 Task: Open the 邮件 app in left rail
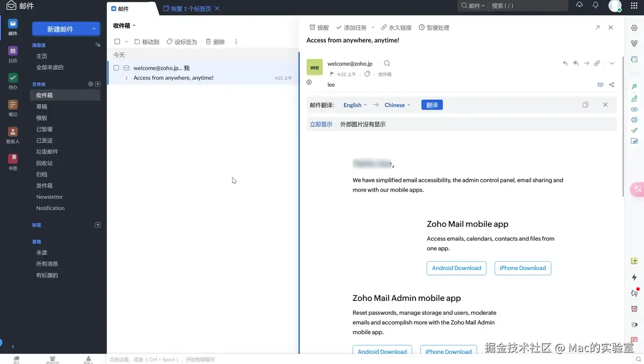pos(13,27)
